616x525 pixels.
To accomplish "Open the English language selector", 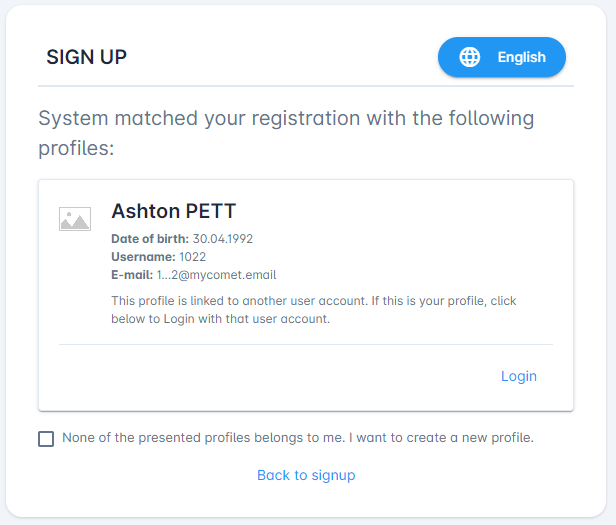I will tap(502, 57).
